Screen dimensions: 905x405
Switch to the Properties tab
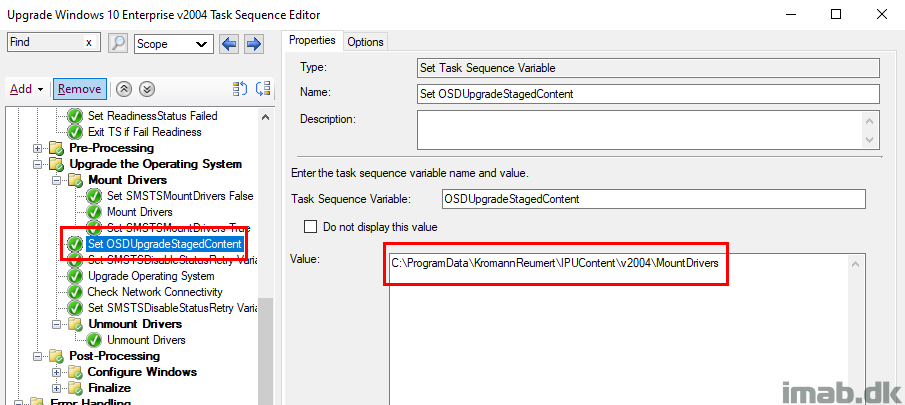tap(312, 40)
